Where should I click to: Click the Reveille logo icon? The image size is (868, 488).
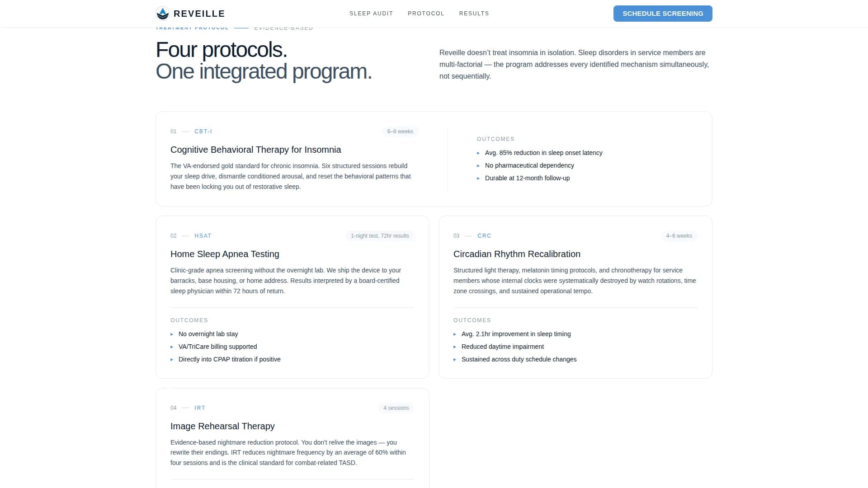163,14
